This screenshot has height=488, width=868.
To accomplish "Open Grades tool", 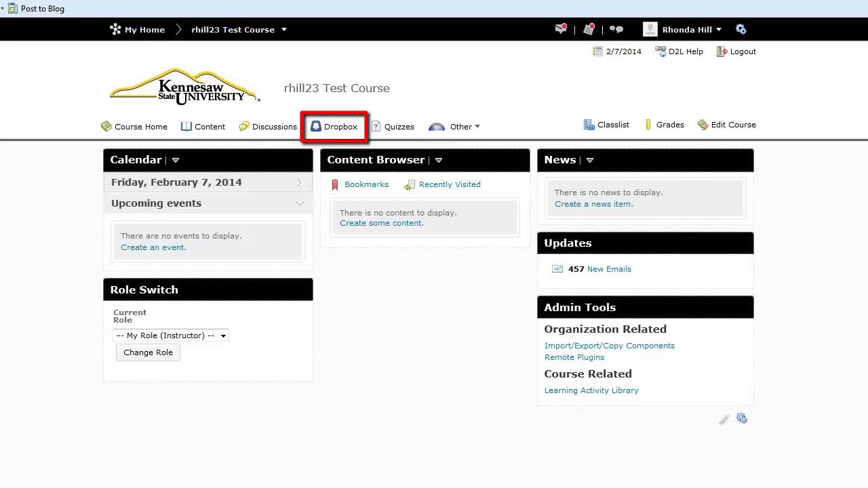I will (x=663, y=125).
